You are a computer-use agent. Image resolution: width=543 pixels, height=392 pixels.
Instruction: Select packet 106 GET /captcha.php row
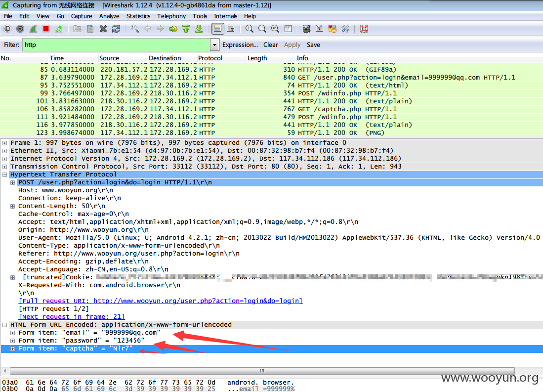pyautogui.click(x=272, y=109)
